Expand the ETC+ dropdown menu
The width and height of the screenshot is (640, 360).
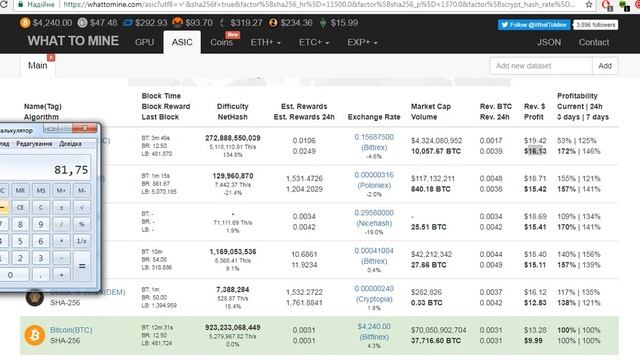[314, 42]
